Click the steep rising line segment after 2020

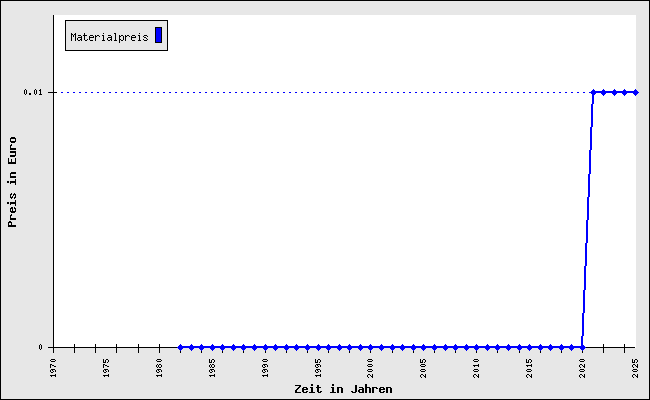click(x=588, y=220)
